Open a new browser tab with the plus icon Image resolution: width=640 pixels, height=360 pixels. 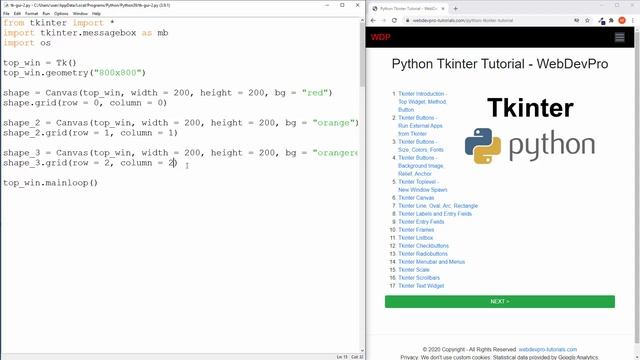coord(456,9)
